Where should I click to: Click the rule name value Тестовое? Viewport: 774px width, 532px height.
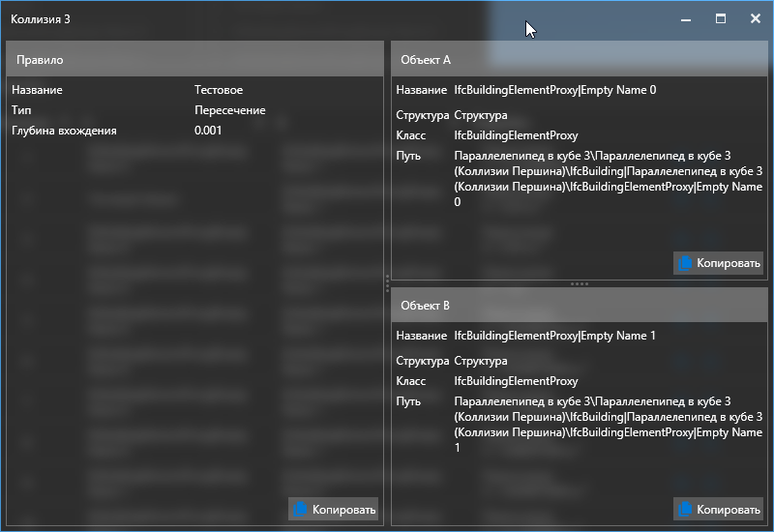219,90
